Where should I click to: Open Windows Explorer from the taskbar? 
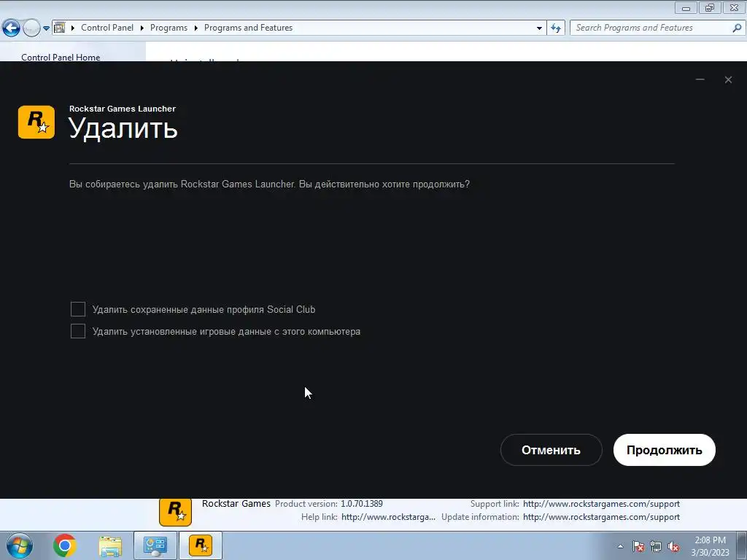tap(110, 546)
